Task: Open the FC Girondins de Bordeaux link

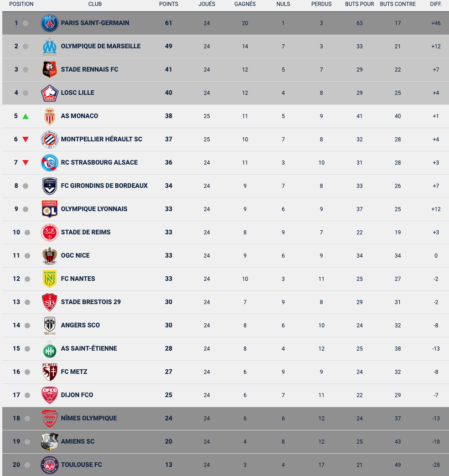Action: (104, 186)
